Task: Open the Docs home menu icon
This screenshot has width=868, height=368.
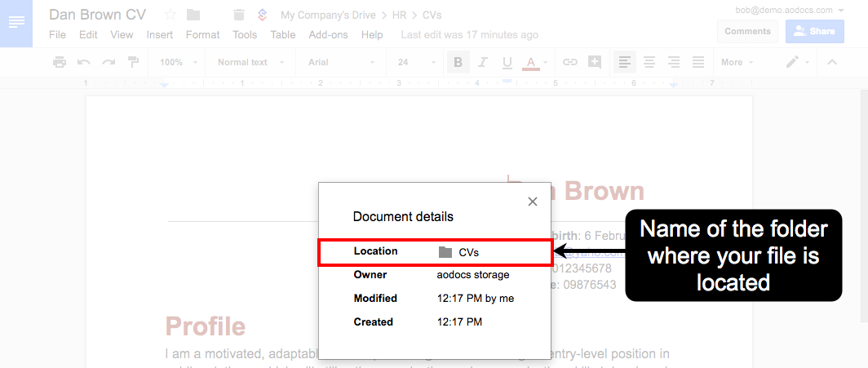Action: coord(16,23)
